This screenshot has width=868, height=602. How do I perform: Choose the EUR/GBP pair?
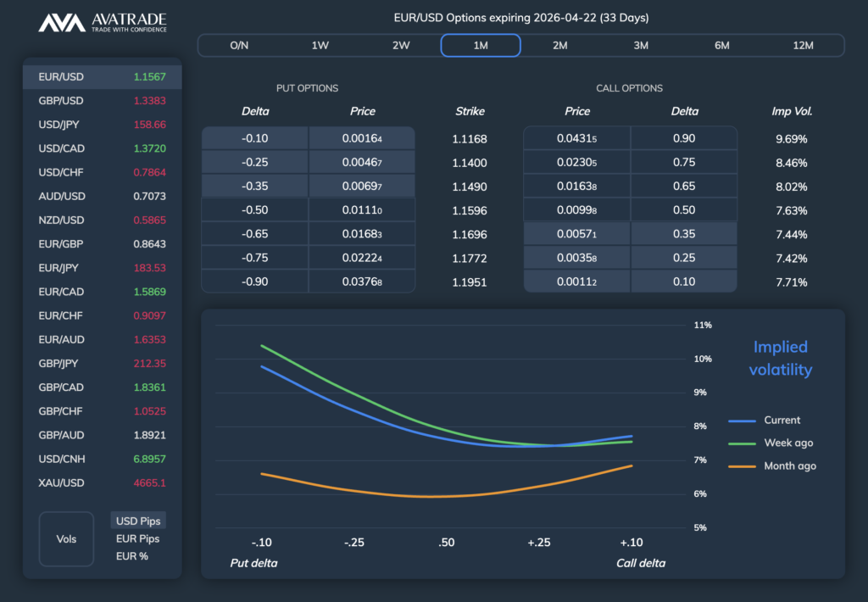[102, 244]
